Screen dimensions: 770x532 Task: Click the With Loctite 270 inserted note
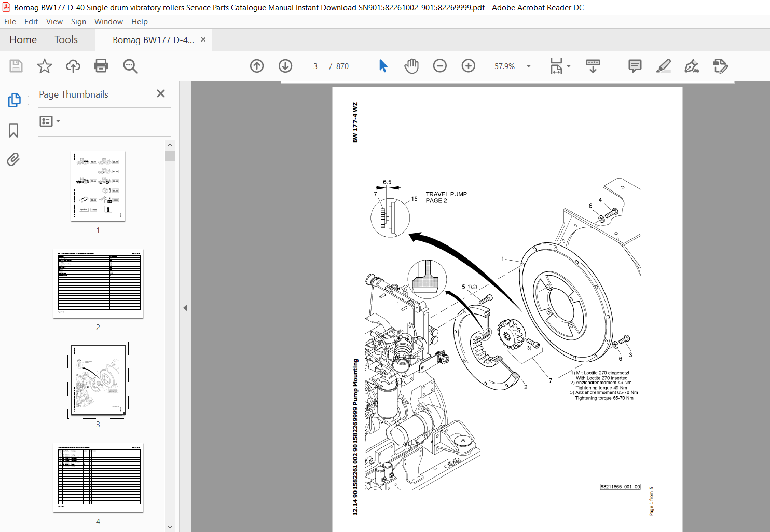click(602, 378)
